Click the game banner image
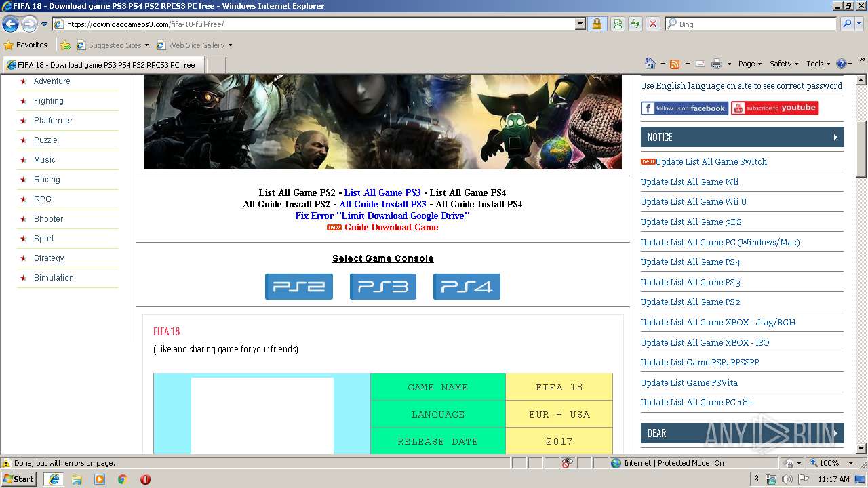Image resolution: width=868 pixels, height=488 pixels. (x=382, y=122)
